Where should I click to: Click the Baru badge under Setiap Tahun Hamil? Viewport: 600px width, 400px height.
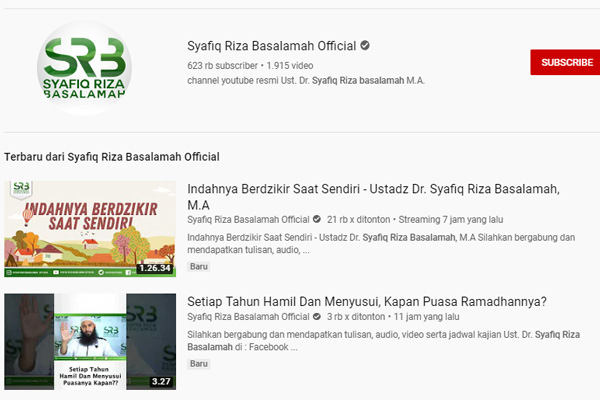tap(199, 364)
